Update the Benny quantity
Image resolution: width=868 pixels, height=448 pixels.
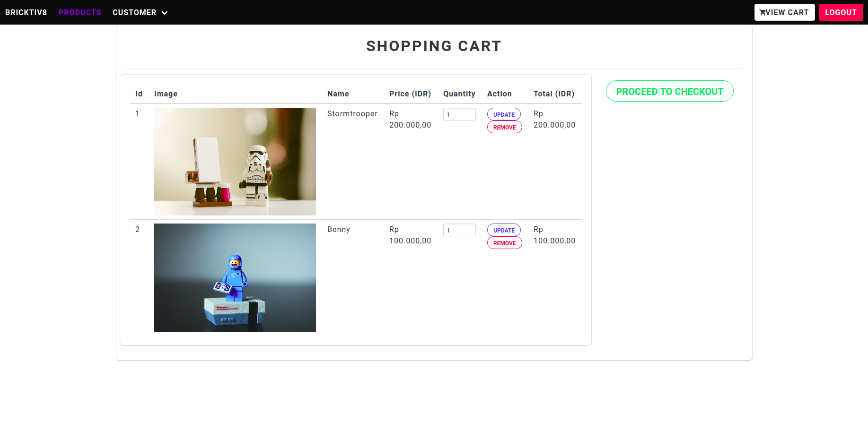[504, 230]
